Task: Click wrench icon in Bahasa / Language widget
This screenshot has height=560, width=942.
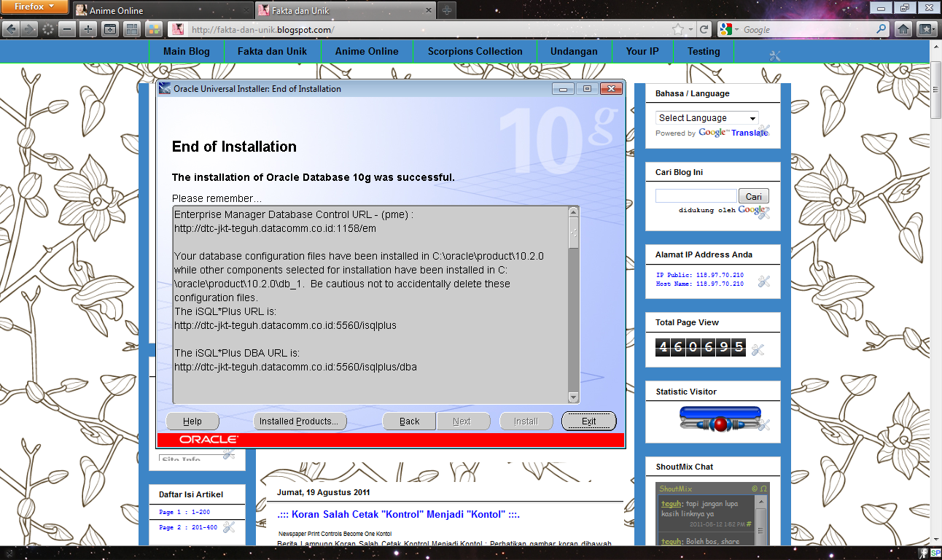Action: point(763,131)
